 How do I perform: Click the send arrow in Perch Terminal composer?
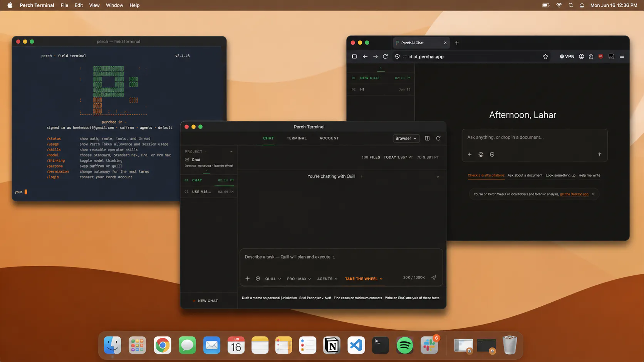click(x=434, y=278)
